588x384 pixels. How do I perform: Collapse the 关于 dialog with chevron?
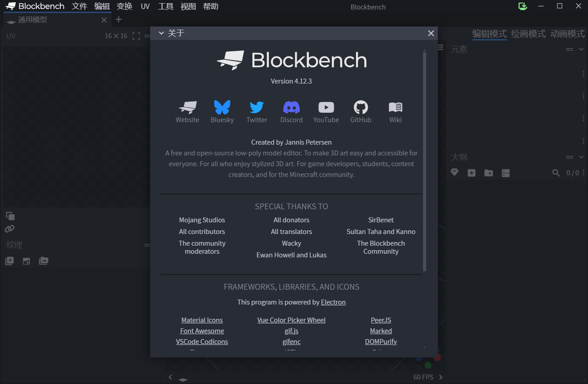[161, 33]
